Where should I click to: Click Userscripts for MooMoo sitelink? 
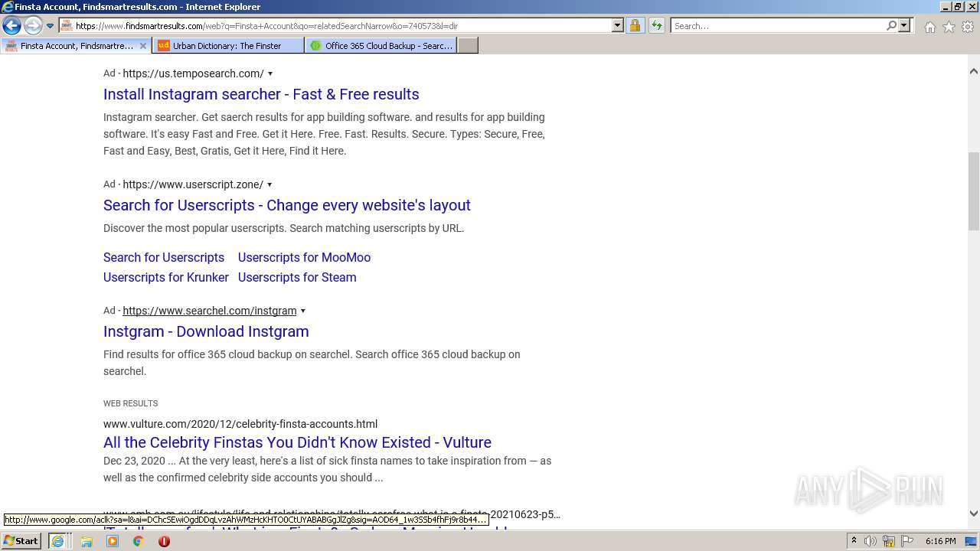click(304, 257)
